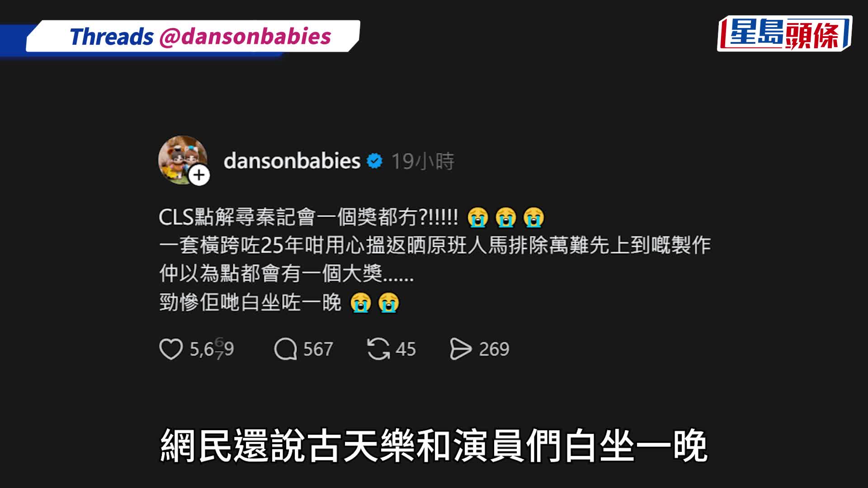868x488 pixels.
Task: Click the Threads @dansonbabies banner label
Action: coord(200,37)
